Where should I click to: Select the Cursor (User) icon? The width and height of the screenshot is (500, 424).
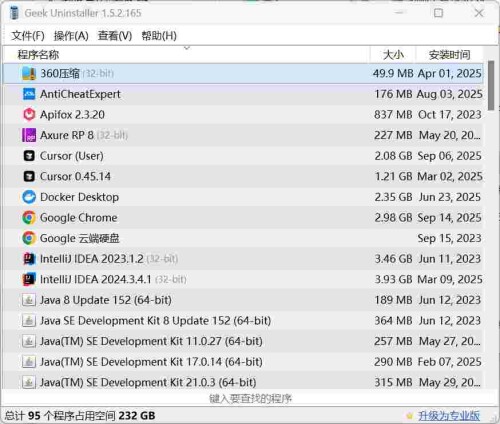click(x=29, y=156)
